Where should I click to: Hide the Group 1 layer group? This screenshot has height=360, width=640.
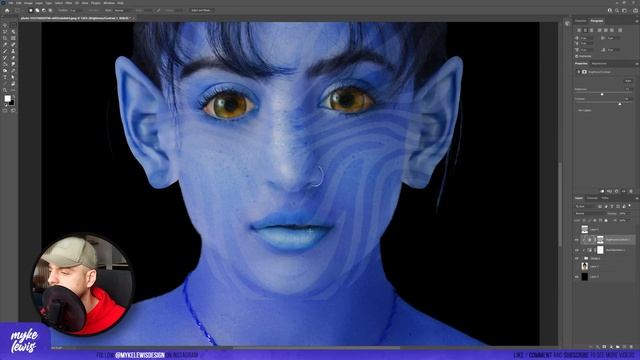click(x=577, y=258)
